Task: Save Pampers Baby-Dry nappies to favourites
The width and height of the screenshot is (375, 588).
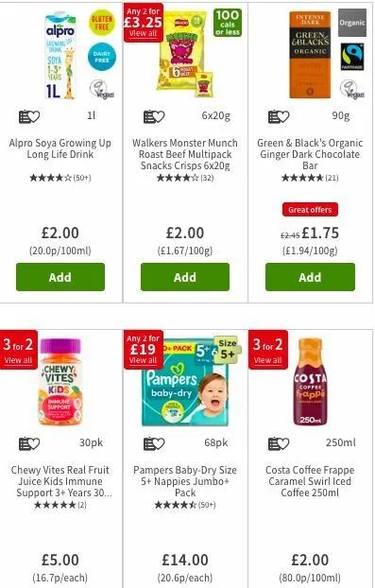Action: coord(154,443)
